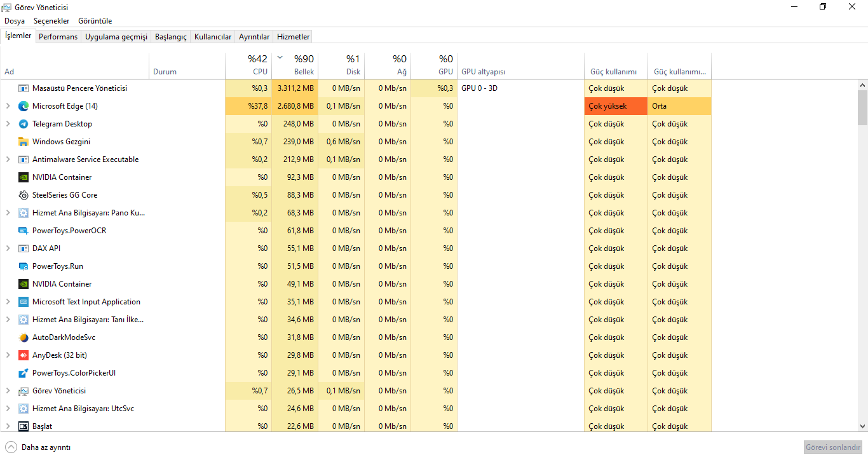This screenshot has height=462, width=868.
Task: Click the SteelSeries GG Core icon
Action: coord(24,195)
